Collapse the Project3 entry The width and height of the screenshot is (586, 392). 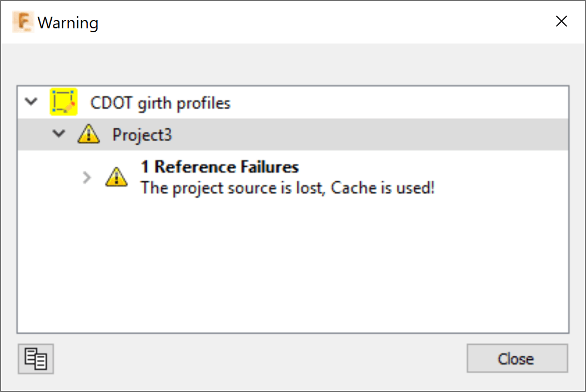59,134
